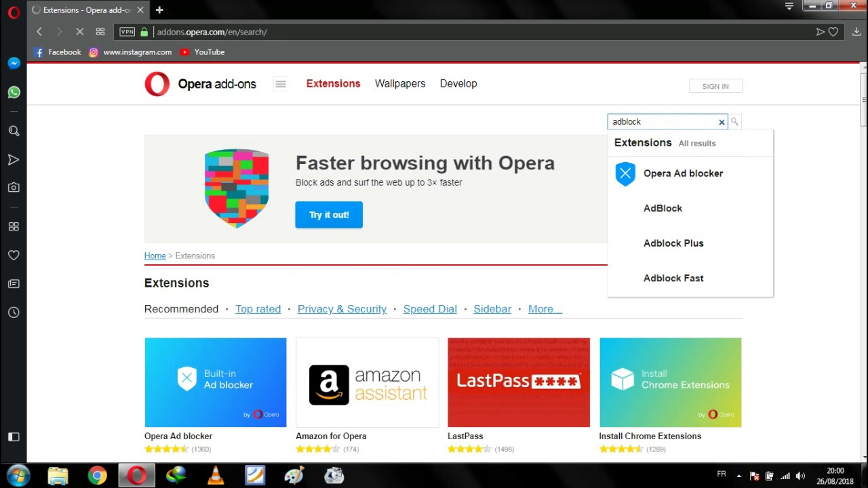Open WhatsApp in the Opera sidebar
This screenshot has height=488, width=868.
click(14, 92)
